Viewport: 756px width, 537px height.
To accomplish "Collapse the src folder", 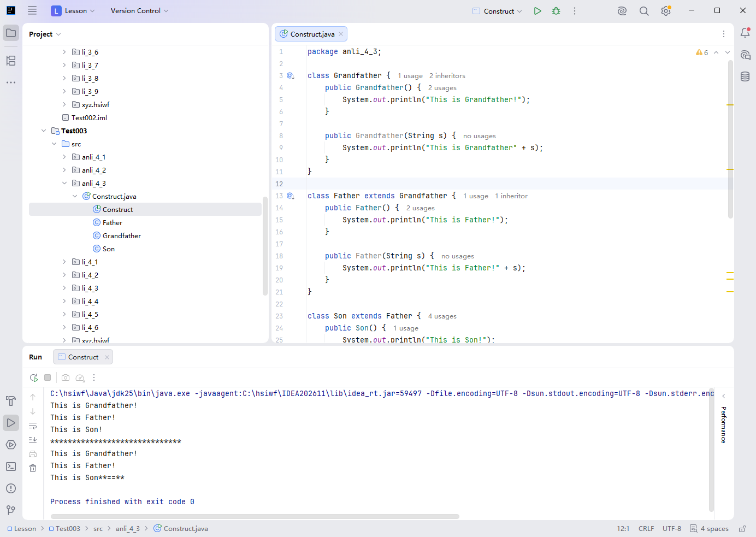I will (54, 144).
